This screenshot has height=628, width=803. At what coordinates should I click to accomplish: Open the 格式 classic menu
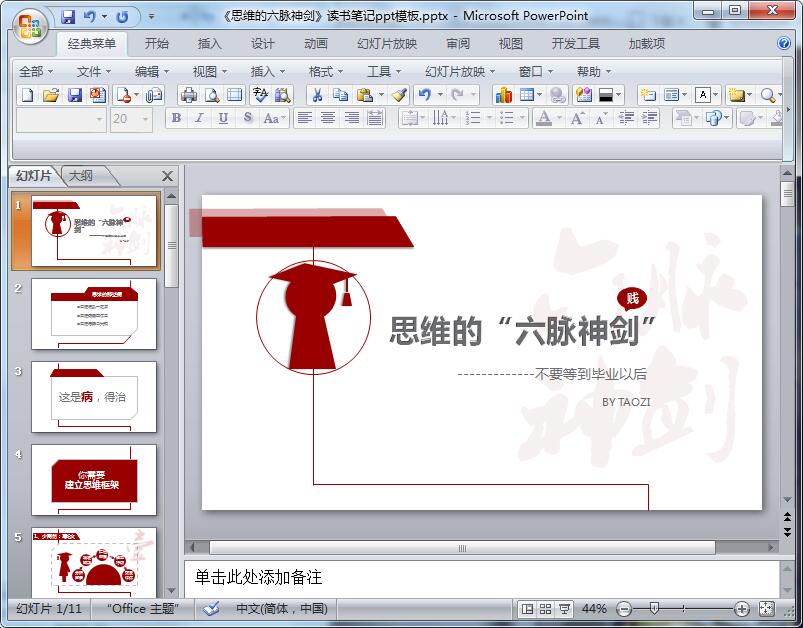click(x=326, y=72)
